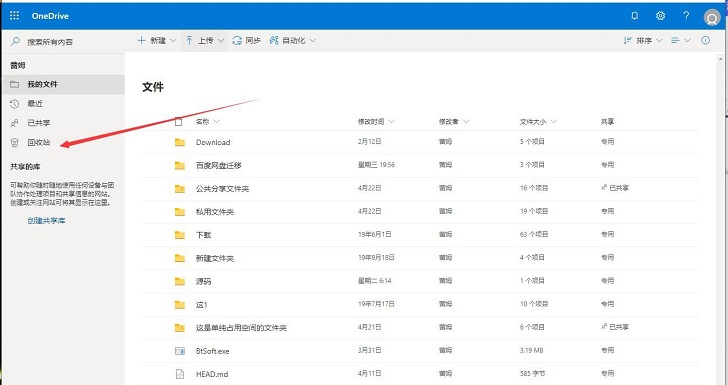
Task: Click the HEAD.md file icon
Action: [180, 374]
